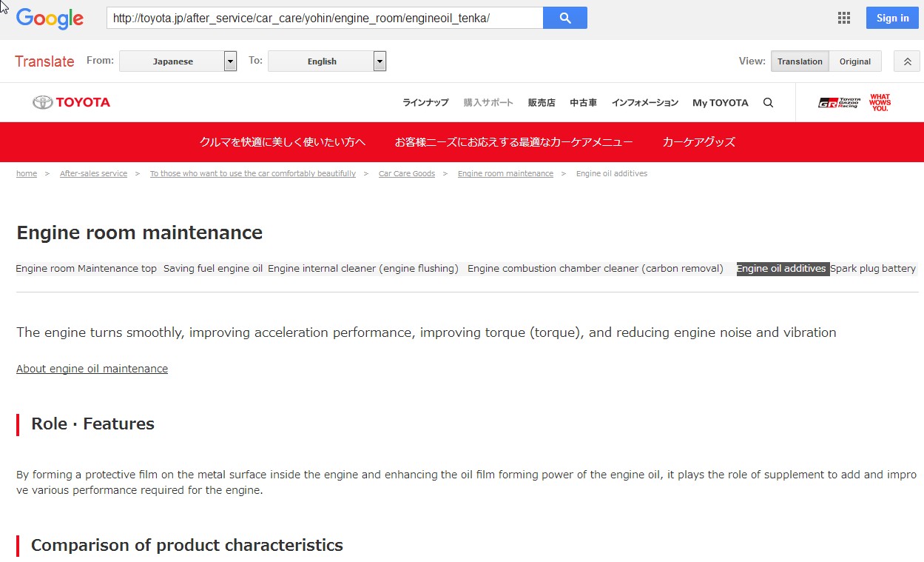This screenshot has width=924, height=562.
Task: Click the blue search magnifier button
Action: tap(565, 18)
